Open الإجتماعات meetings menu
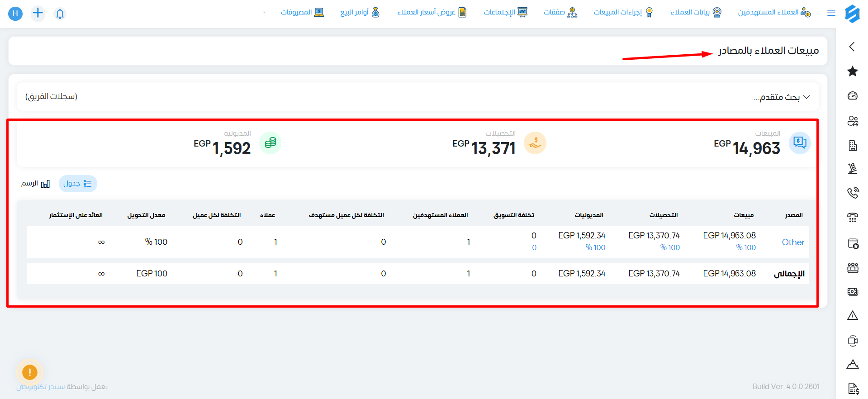This screenshot has width=868, height=399. pyautogui.click(x=505, y=12)
